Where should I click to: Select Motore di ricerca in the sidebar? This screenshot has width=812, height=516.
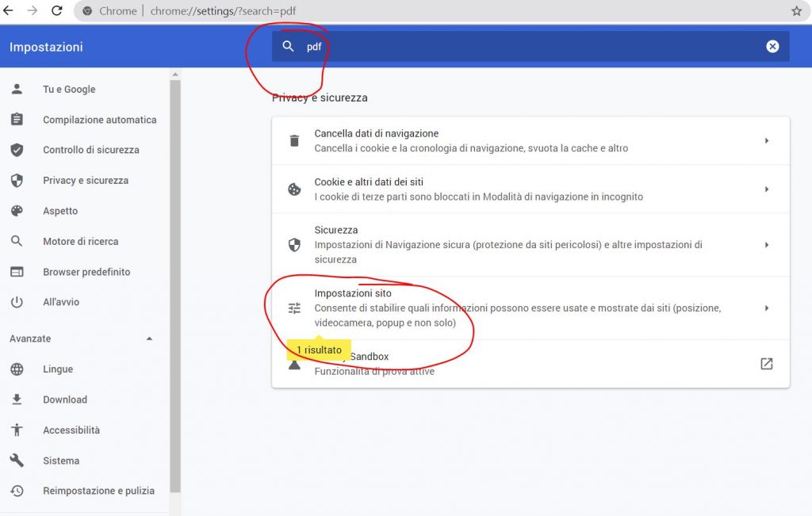pyautogui.click(x=80, y=241)
